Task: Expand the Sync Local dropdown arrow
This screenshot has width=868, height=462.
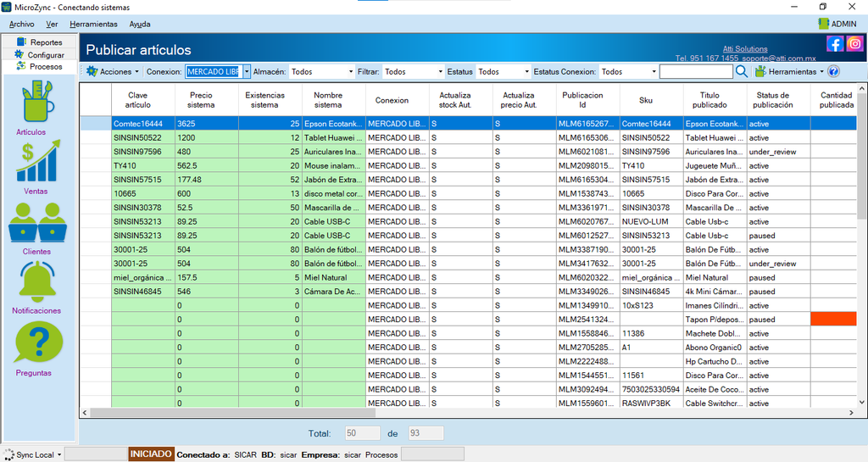Action: tap(59, 455)
